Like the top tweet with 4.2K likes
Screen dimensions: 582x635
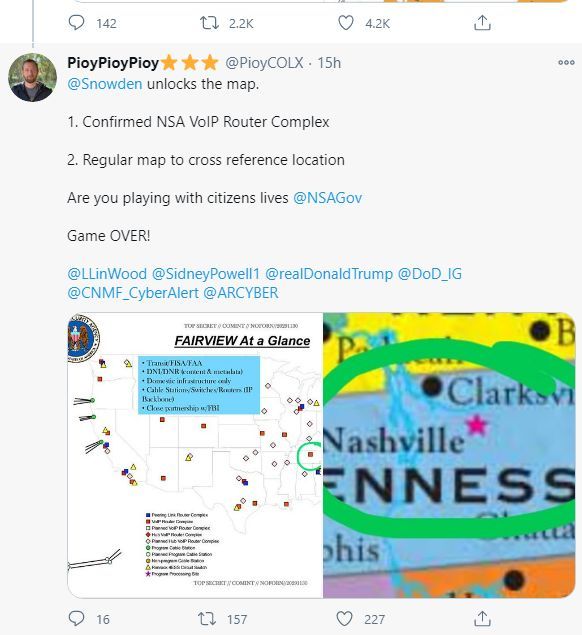pos(345,23)
